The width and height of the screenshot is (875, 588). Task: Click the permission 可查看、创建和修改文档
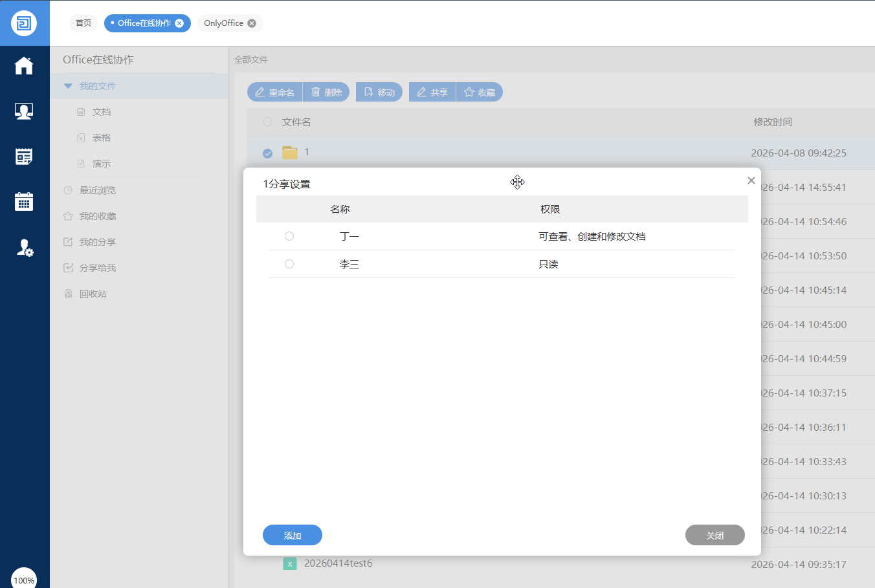pyautogui.click(x=592, y=236)
